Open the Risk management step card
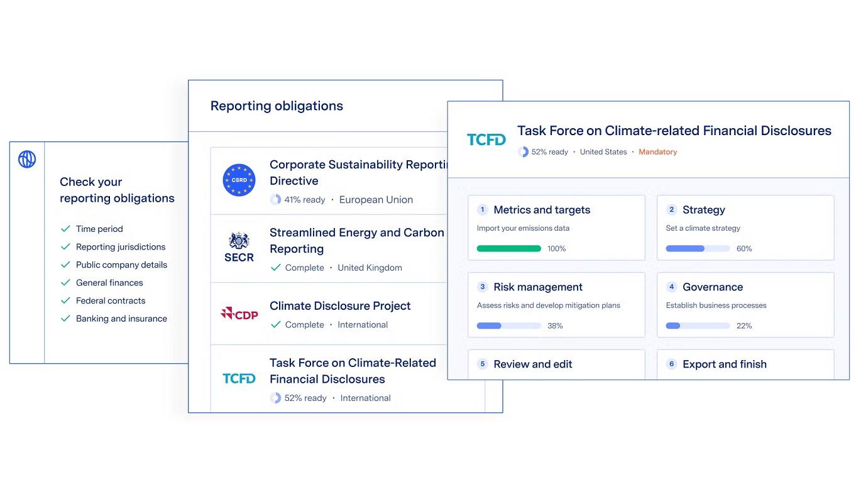 [x=556, y=305]
